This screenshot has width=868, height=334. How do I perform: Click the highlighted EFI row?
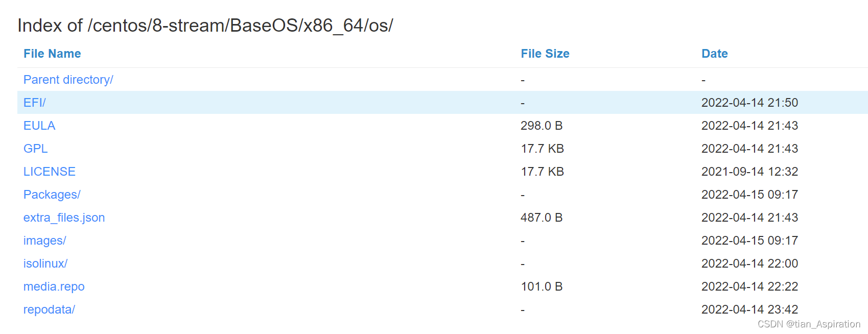tap(358, 102)
